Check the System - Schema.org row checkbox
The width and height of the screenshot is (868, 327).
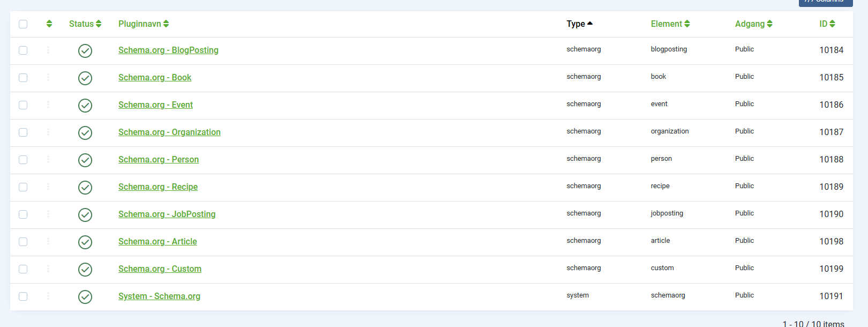pyautogui.click(x=23, y=296)
